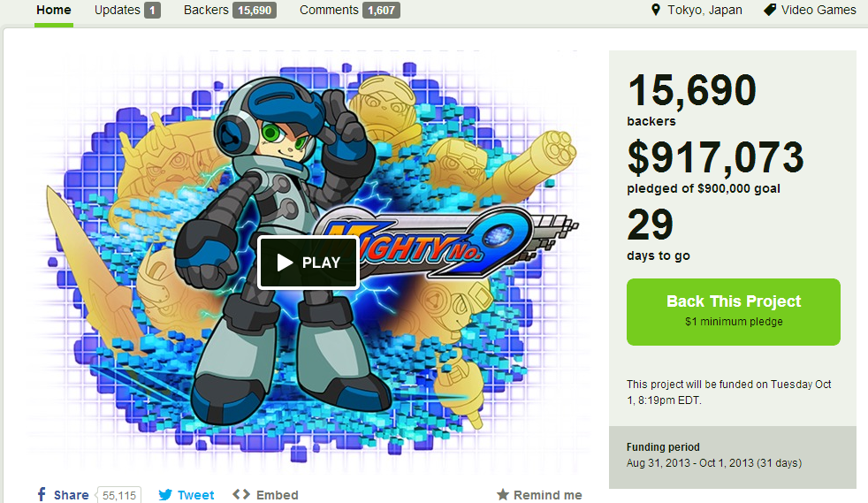
Task: Click the Remind me star icon
Action: click(x=503, y=494)
